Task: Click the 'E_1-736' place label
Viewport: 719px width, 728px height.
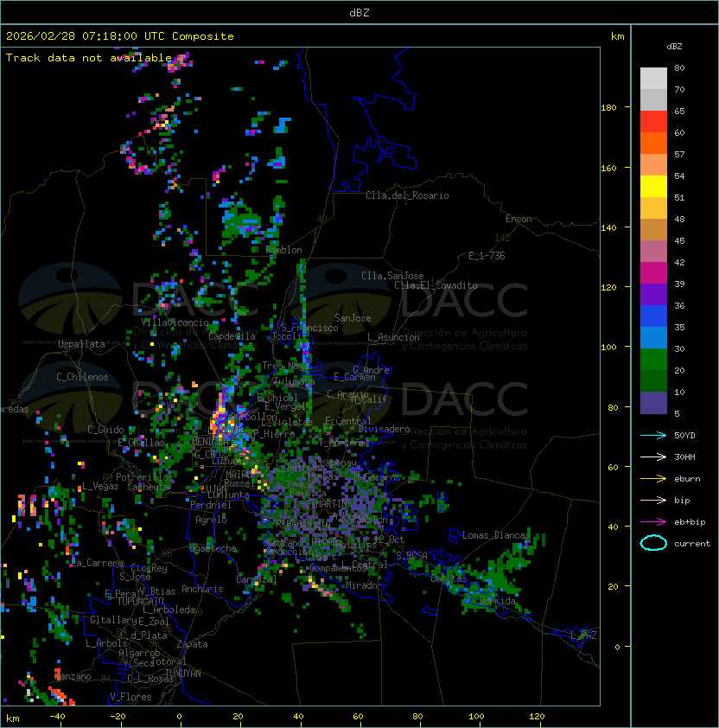Action: (x=487, y=256)
